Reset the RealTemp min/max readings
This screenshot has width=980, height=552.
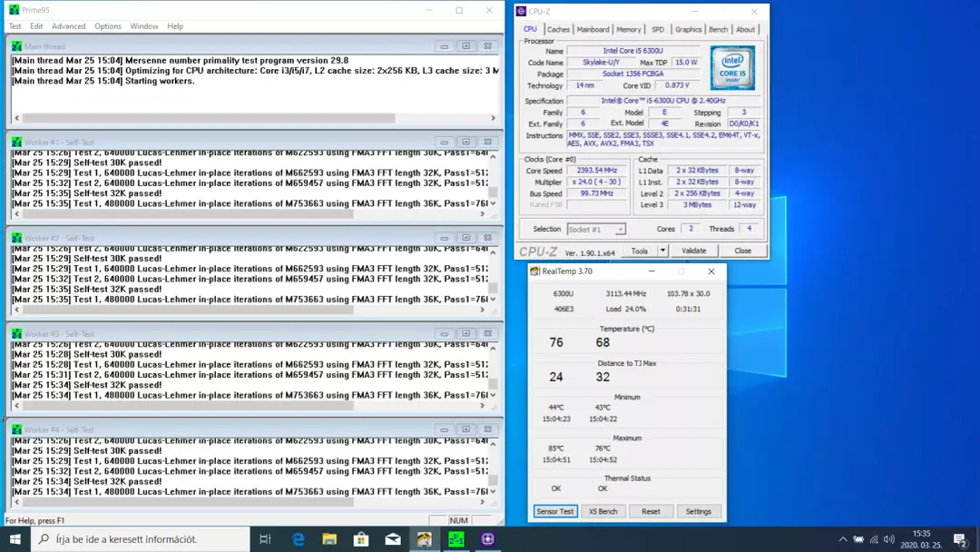[x=651, y=511]
